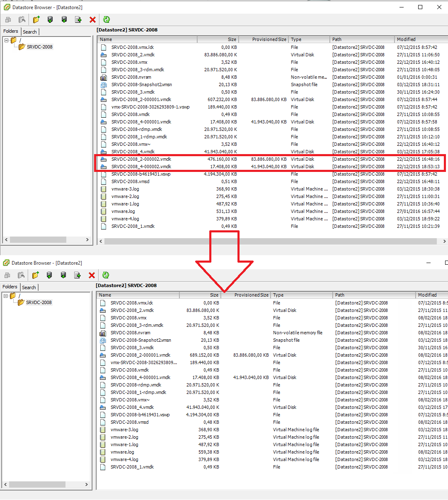Select the Folders tab in the lower window
448x500 pixels.
point(10,287)
